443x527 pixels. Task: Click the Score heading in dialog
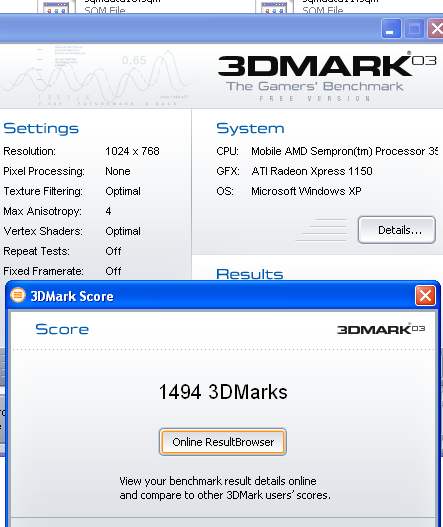[x=62, y=329]
